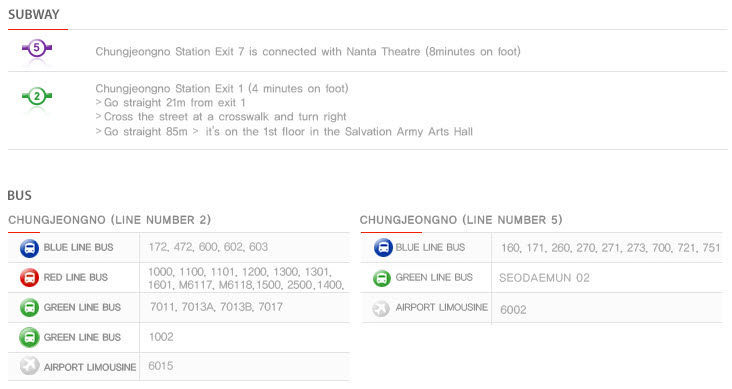This screenshot has width=732, height=389.
Task: Click the red line bus numbers list
Action: (246, 278)
